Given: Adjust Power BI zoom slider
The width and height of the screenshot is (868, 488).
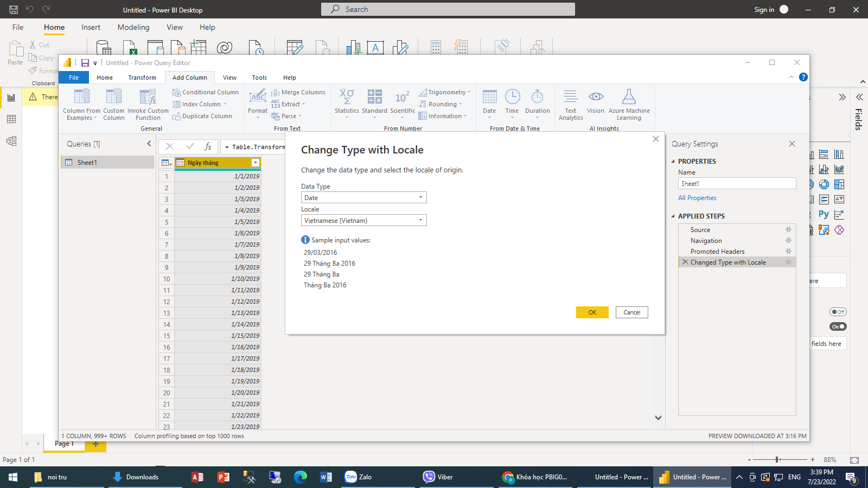Looking at the screenshot, I should pos(777,460).
